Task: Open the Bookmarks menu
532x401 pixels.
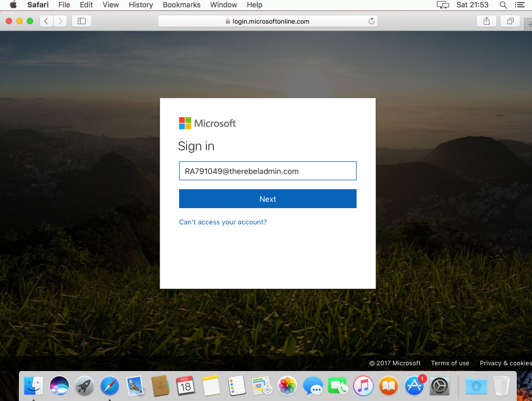Action: click(182, 5)
